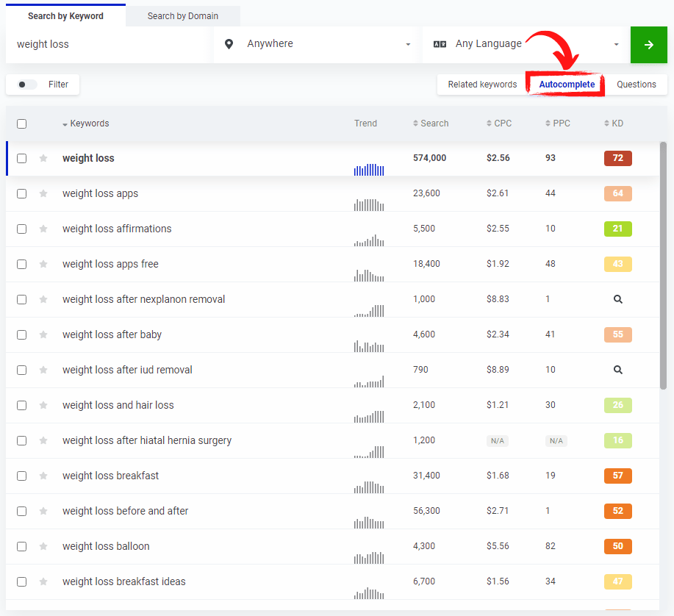This screenshot has width=674, height=616.
Task: Click magnifier icon for nexplanon removal KD
Action: coord(617,299)
